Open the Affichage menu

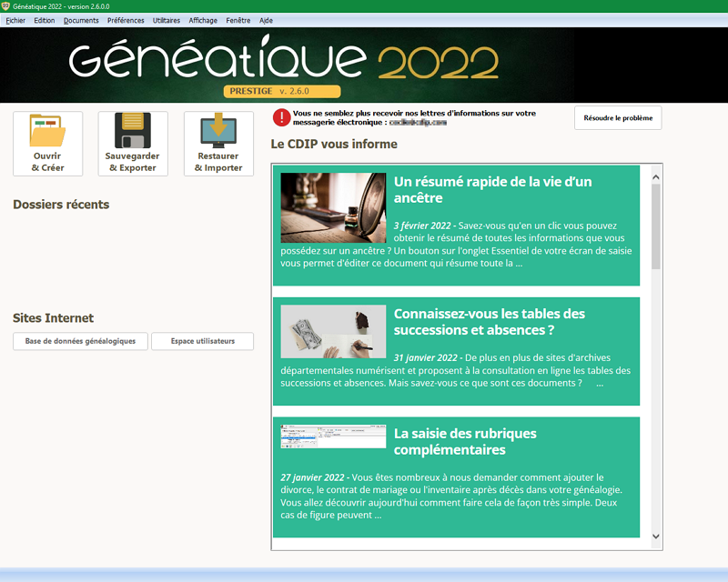point(203,20)
